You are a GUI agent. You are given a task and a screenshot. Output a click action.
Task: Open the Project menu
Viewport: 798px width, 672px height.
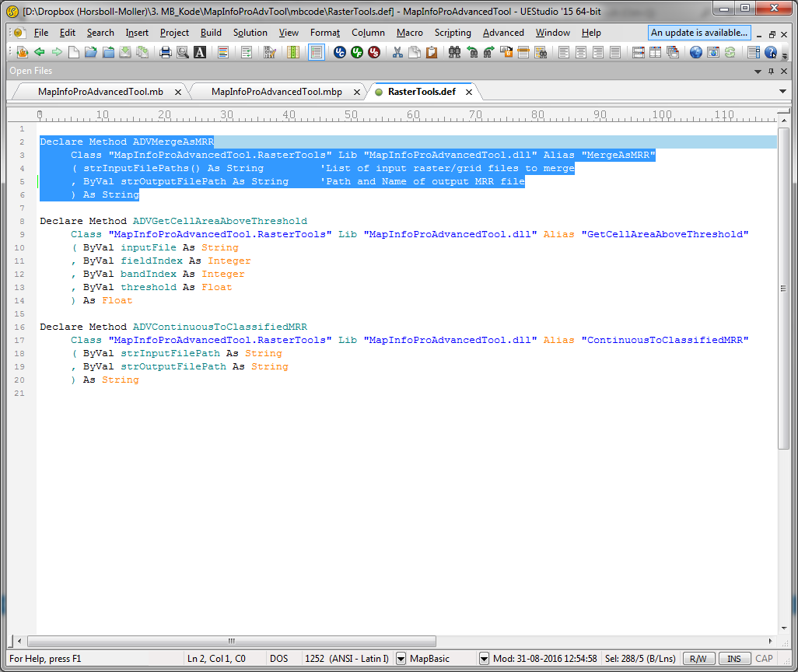click(x=174, y=33)
